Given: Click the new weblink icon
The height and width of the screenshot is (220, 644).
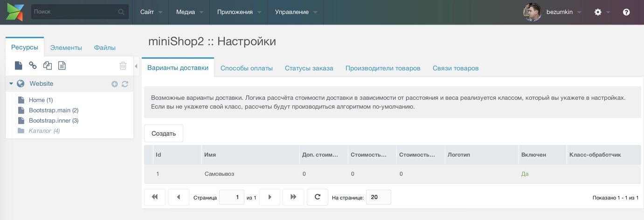Looking at the screenshot, I should click(x=33, y=66).
